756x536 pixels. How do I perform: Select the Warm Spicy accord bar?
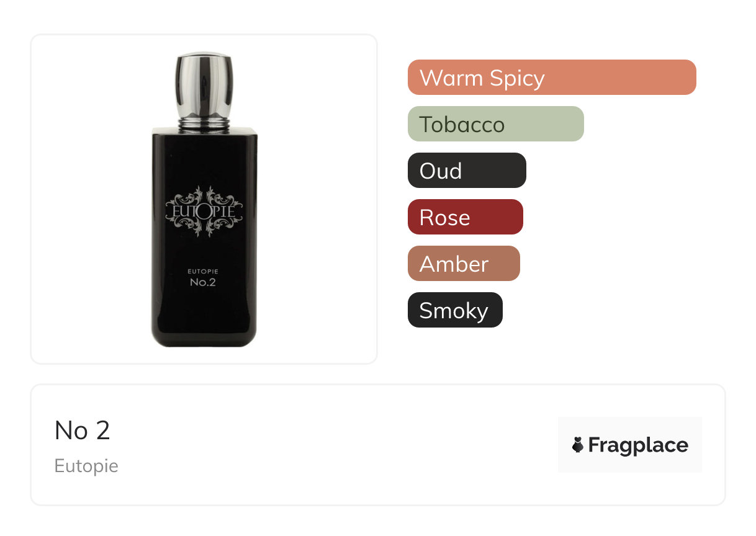pos(552,78)
